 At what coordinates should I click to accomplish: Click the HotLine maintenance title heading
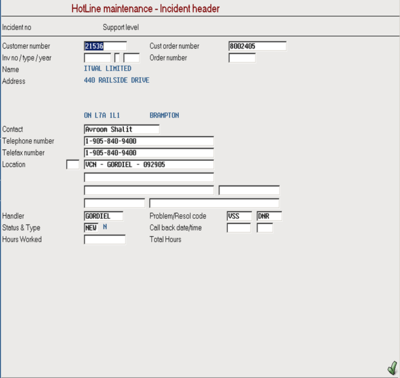(145, 9)
